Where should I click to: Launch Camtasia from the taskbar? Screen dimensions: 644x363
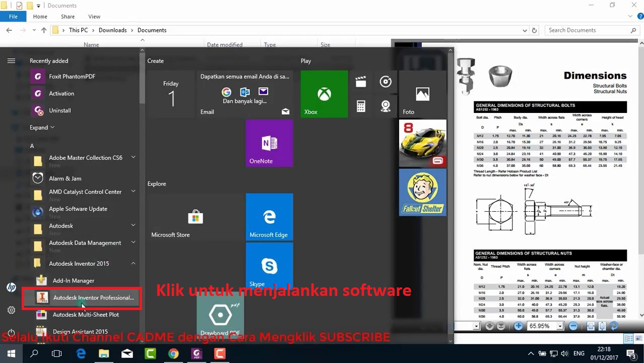pyautogui.click(x=150, y=353)
